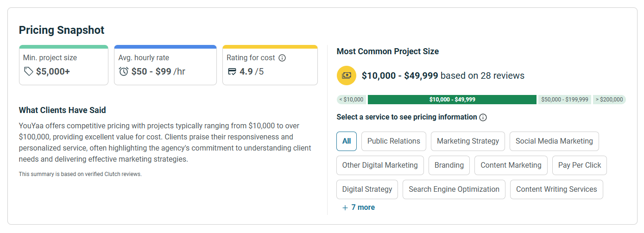Show Search Engine Optimization pricing
Viewport: 644px width, 233px height.
(x=454, y=189)
